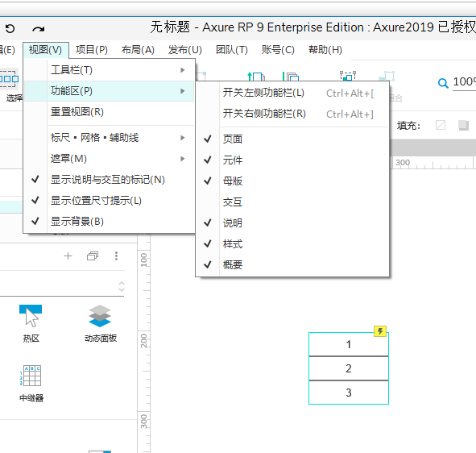Toggle 显示位置尺寸提示(L) option
476x453 pixels.
click(x=109, y=201)
